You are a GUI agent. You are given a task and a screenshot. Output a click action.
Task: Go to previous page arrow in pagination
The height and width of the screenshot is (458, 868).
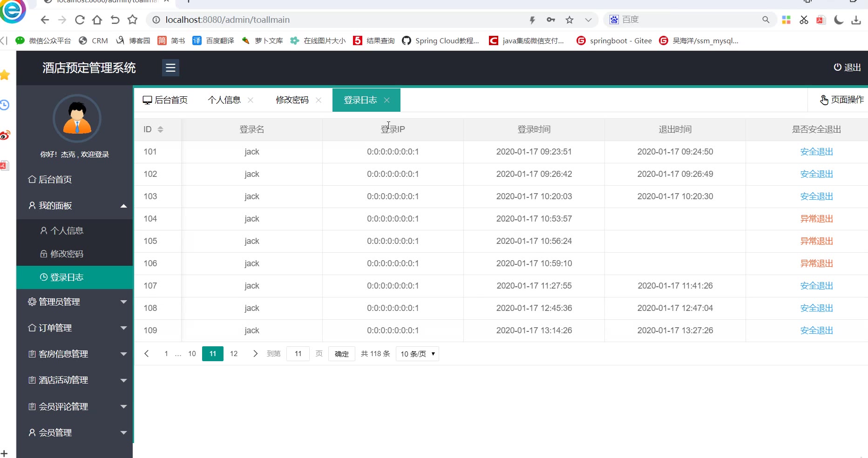[x=147, y=354]
